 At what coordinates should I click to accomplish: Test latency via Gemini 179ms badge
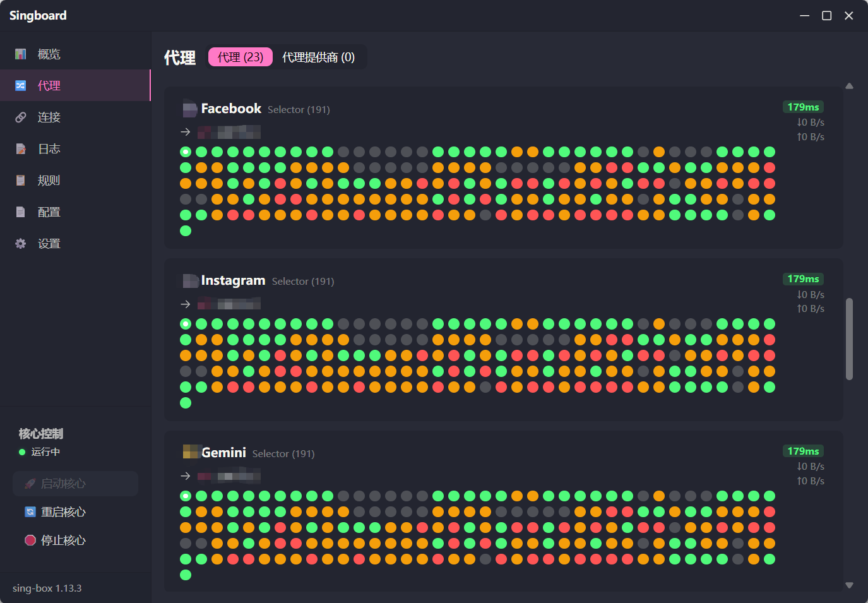click(803, 451)
